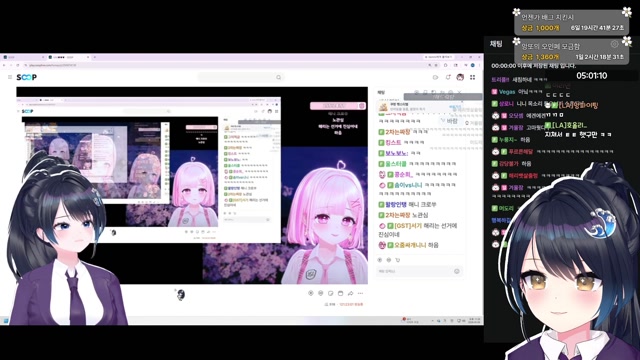Open the hamburger menu beside the SOOP logo

click(10, 77)
